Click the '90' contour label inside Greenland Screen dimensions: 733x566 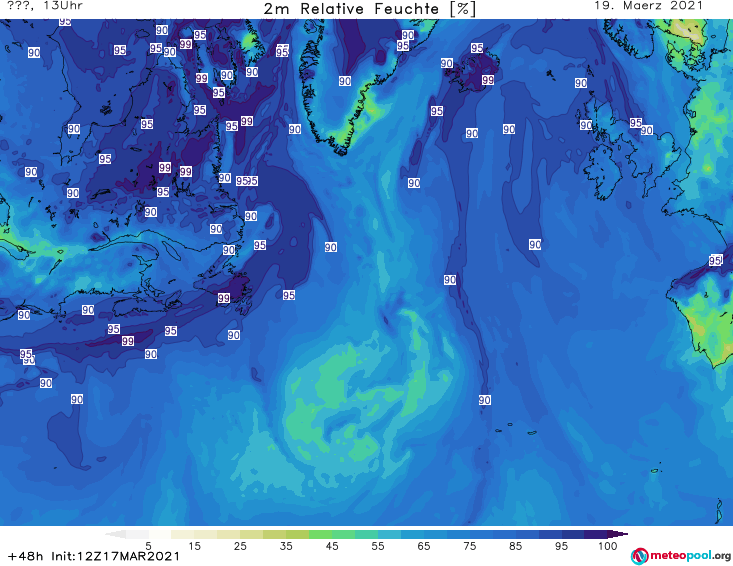click(345, 81)
